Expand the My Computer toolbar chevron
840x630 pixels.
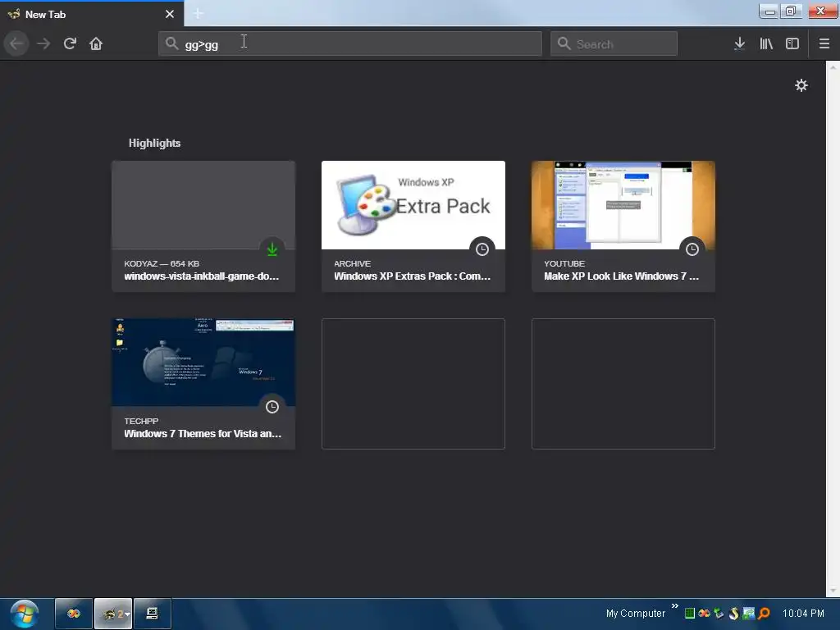[674, 606]
